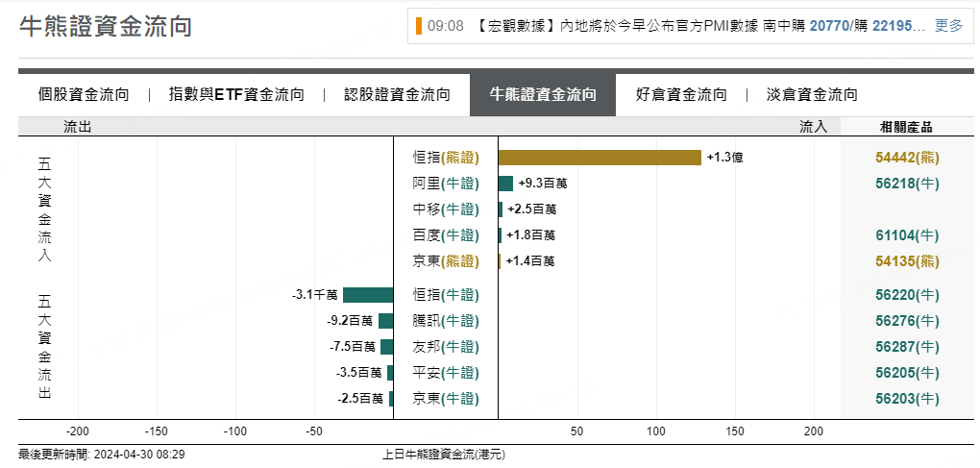Click the -3.1千萬 outflow value
The width and height of the screenshot is (980, 468).
pyautogui.click(x=314, y=295)
